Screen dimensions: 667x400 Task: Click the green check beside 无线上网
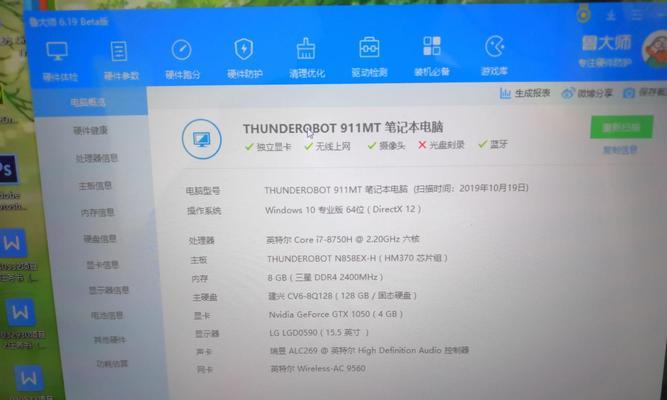pos(309,146)
